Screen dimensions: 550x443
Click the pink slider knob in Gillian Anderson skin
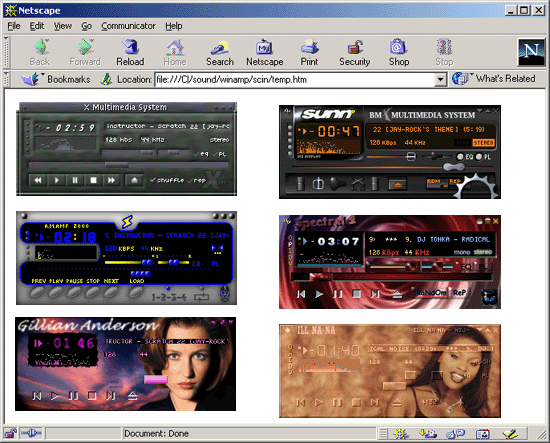pyautogui.click(x=156, y=379)
